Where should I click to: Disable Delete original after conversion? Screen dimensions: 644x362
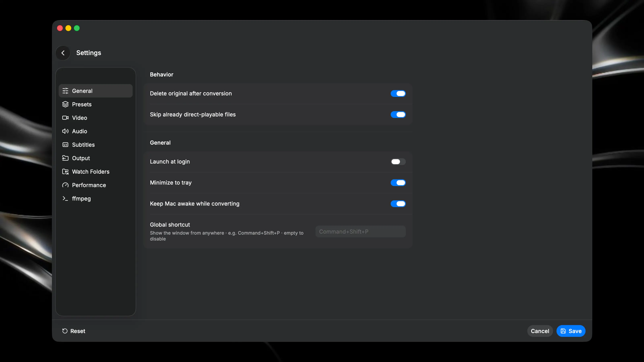coord(398,94)
